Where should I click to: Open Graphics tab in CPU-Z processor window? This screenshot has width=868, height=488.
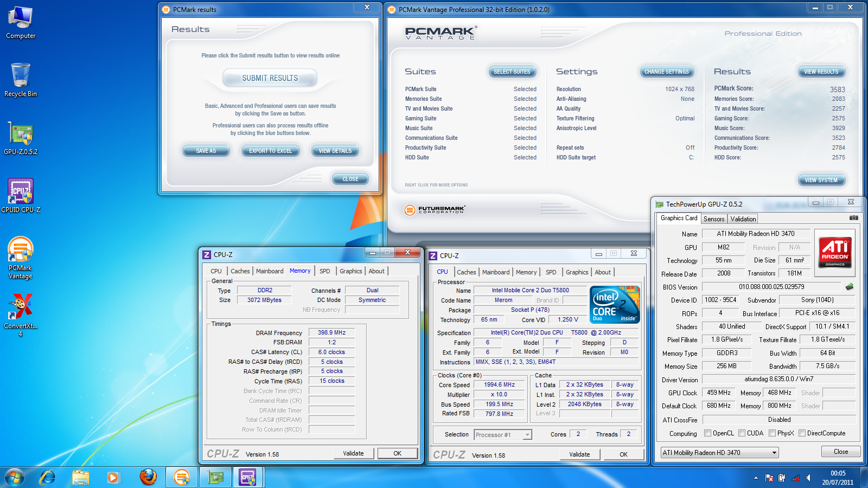pos(577,272)
